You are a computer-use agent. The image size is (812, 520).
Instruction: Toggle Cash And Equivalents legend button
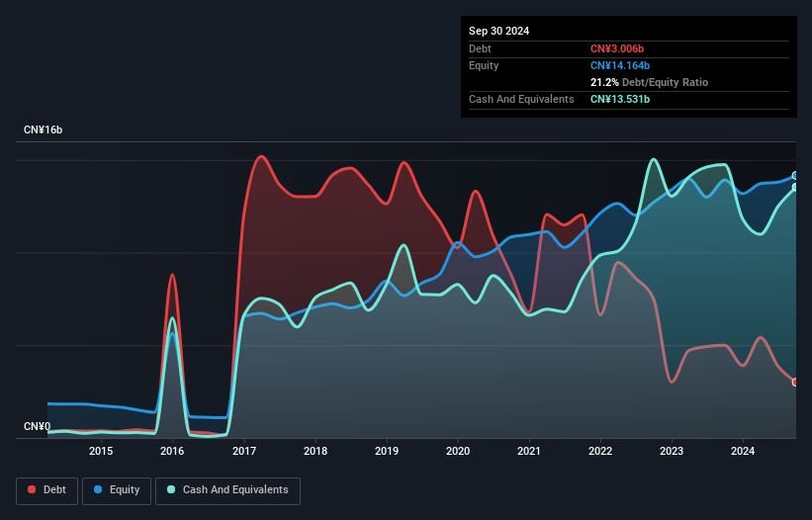point(227,490)
